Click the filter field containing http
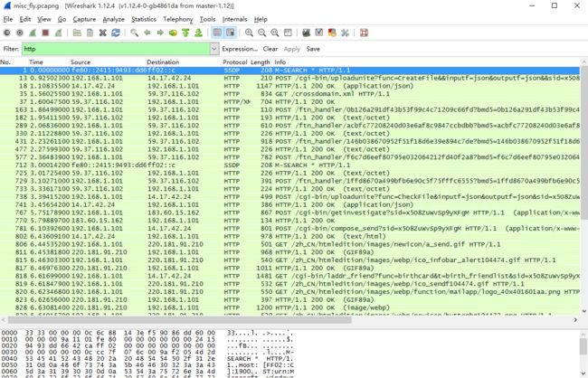The height and width of the screenshot is (378, 588). tap(116, 49)
